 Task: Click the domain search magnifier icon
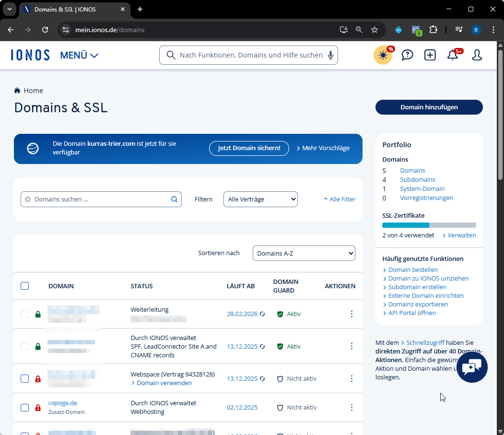click(x=174, y=200)
